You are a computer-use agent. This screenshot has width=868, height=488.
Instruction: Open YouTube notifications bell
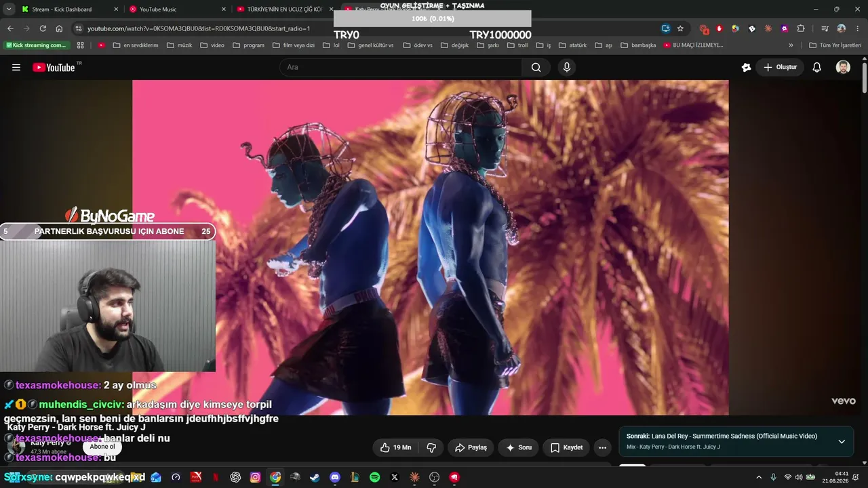point(817,67)
